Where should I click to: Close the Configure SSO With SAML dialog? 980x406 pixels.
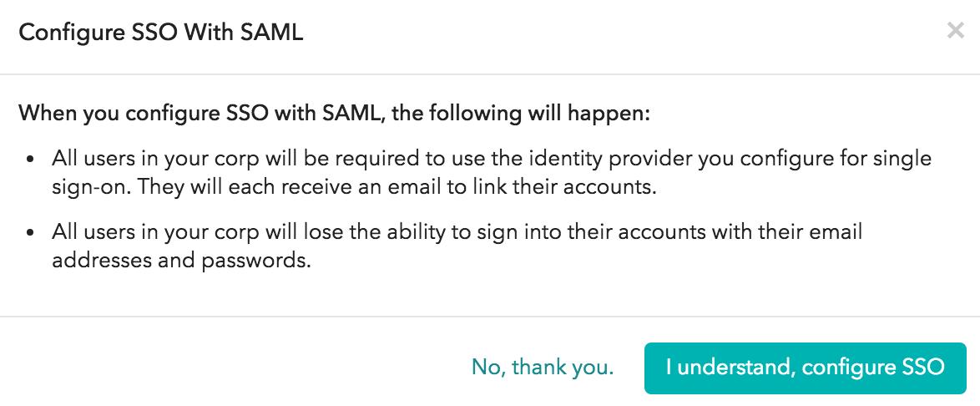click(955, 32)
